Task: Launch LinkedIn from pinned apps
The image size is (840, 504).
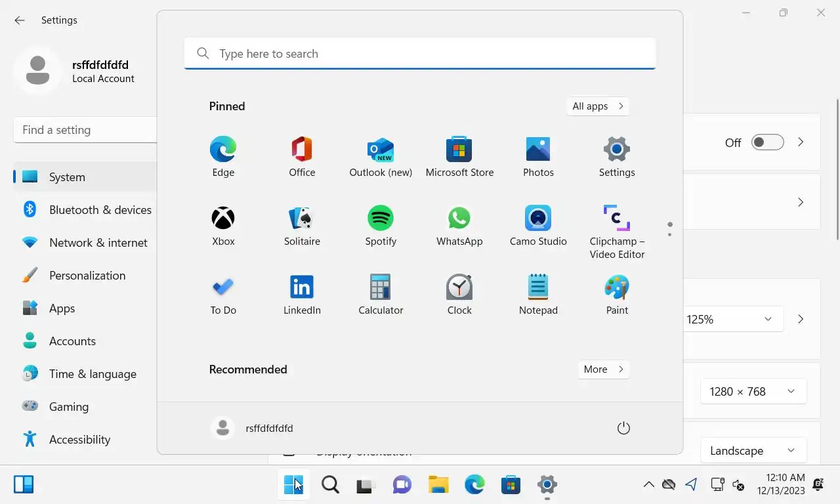Action: [302, 295]
